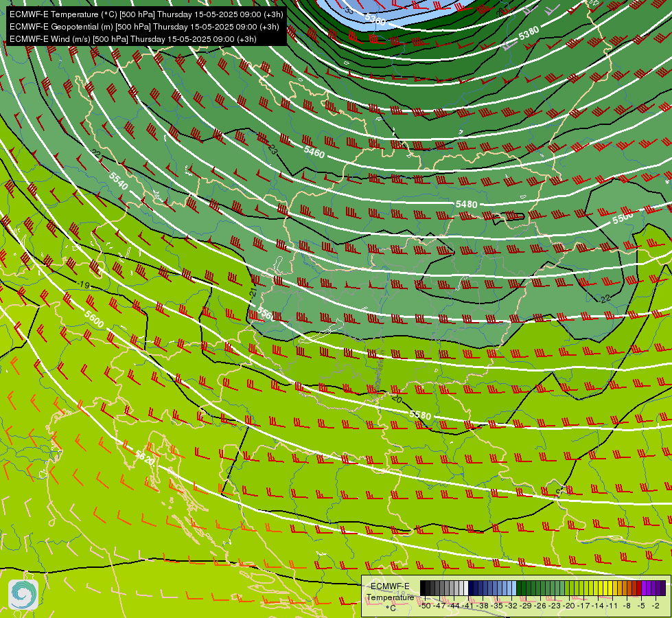Click the 5600 geopotential contour label
The width and height of the screenshot is (672, 618).
click(x=94, y=319)
